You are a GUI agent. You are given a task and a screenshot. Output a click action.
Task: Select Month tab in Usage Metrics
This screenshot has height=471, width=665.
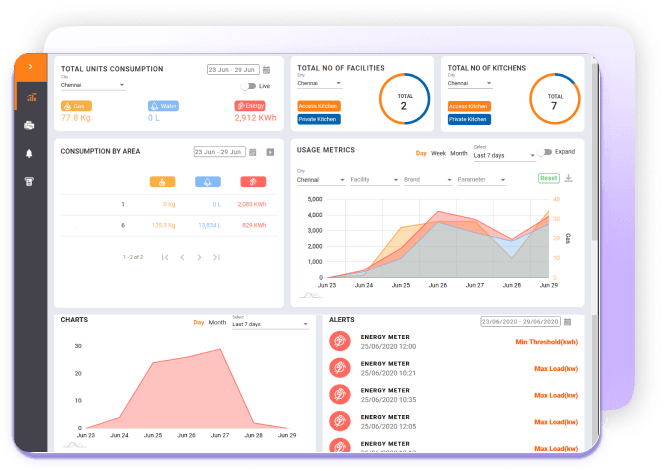[x=459, y=153]
